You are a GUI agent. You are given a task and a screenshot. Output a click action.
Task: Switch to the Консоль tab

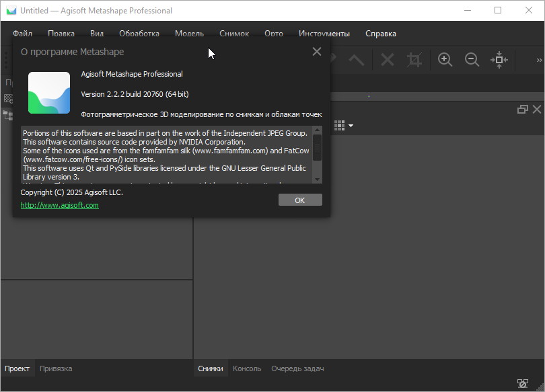[247, 368]
